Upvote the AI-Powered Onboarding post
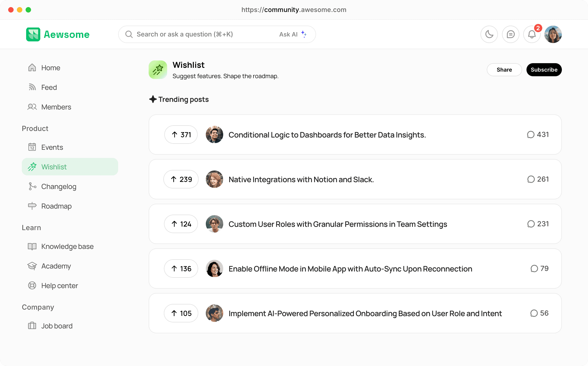Image resolution: width=588 pixels, height=366 pixels. point(181,313)
